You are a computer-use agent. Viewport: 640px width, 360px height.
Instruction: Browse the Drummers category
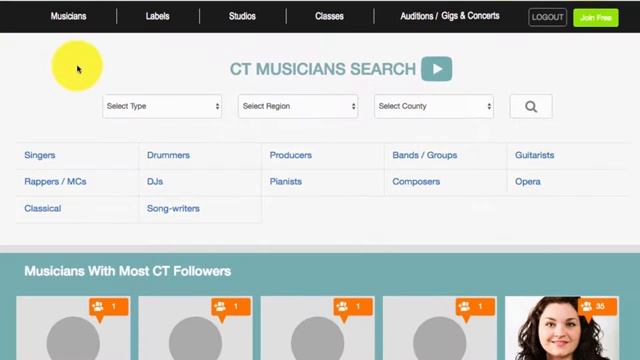[x=168, y=155]
